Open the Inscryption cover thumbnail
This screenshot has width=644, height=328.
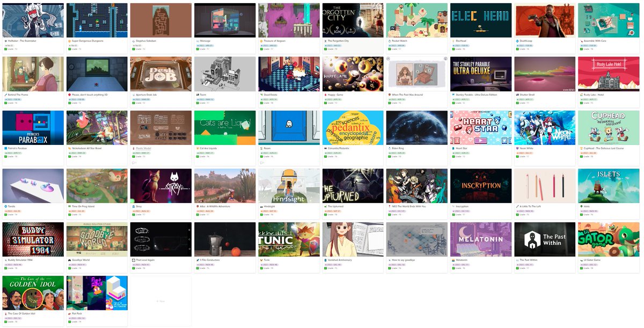click(x=480, y=186)
